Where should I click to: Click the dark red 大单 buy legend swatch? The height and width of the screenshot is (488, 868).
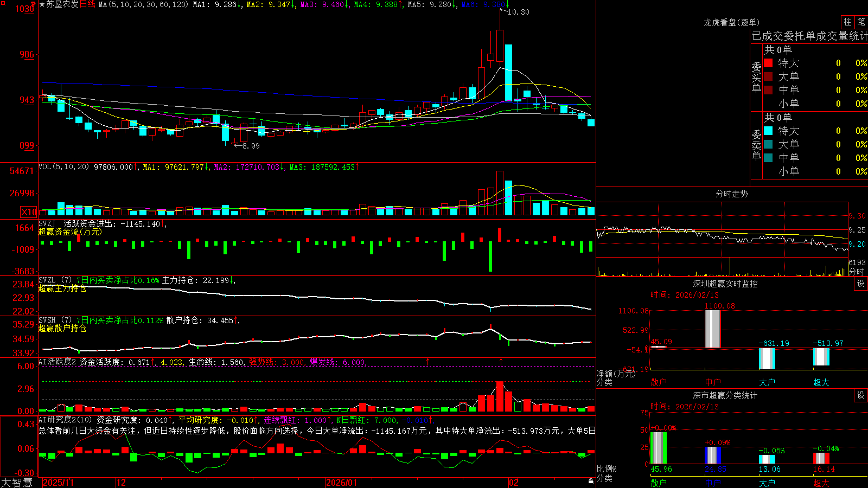coord(768,76)
